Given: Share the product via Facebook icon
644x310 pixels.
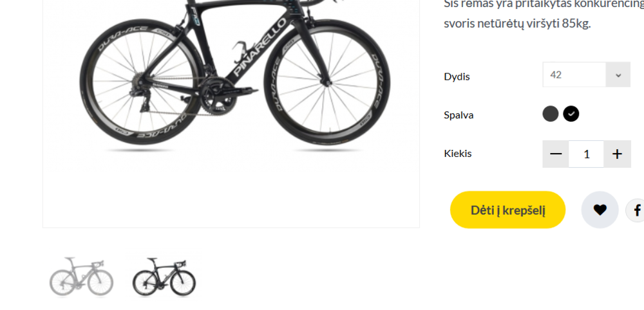Looking at the screenshot, I should (636, 210).
